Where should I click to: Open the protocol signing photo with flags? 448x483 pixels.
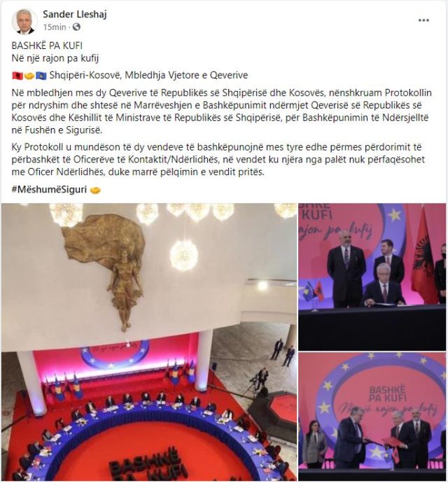372,277
